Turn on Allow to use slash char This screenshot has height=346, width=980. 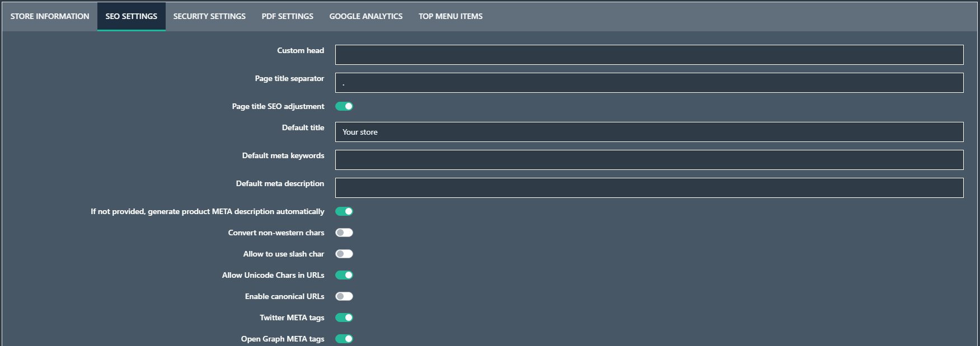[x=344, y=254]
